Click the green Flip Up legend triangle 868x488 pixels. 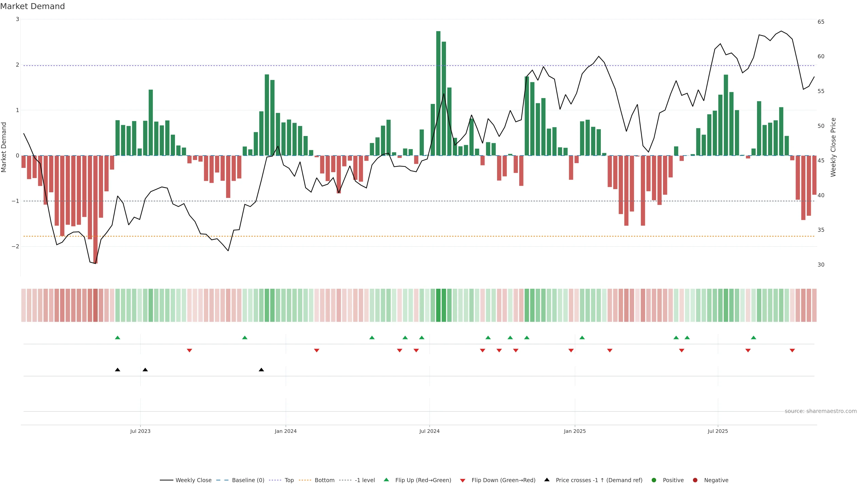pyautogui.click(x=387, y=480)
